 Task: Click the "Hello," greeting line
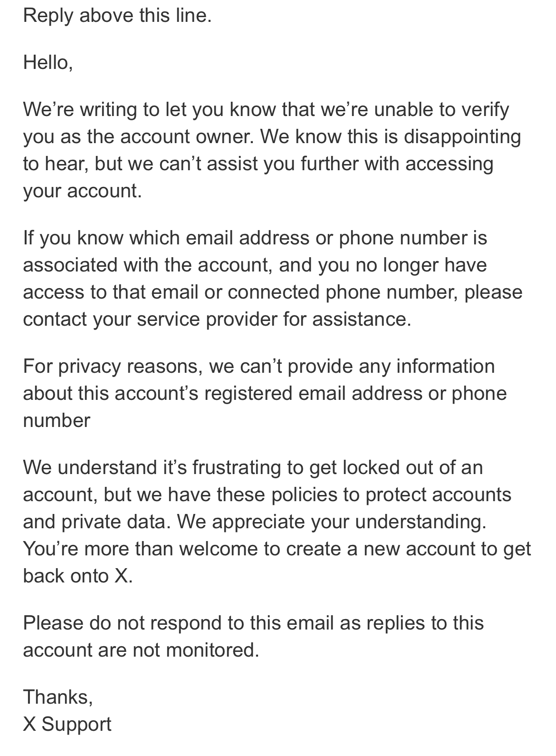point(48,62)
